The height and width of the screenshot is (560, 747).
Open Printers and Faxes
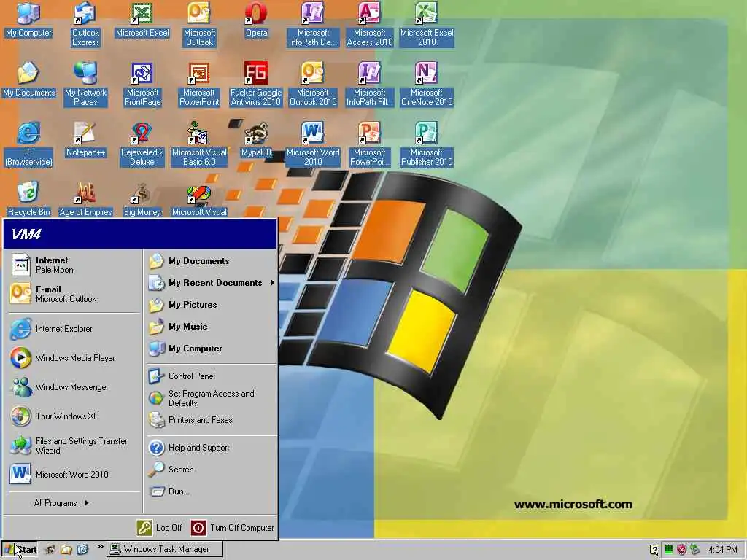point(212,420)
